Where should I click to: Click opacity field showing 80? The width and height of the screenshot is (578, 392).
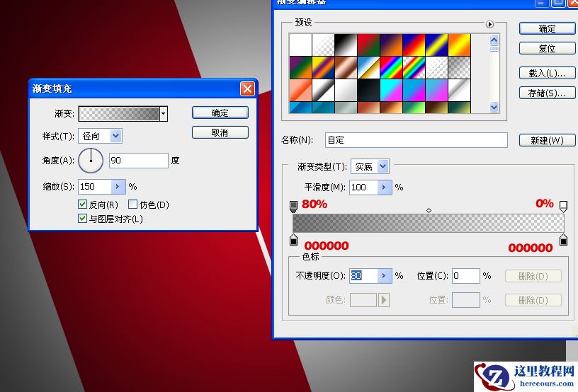(364, 276)
